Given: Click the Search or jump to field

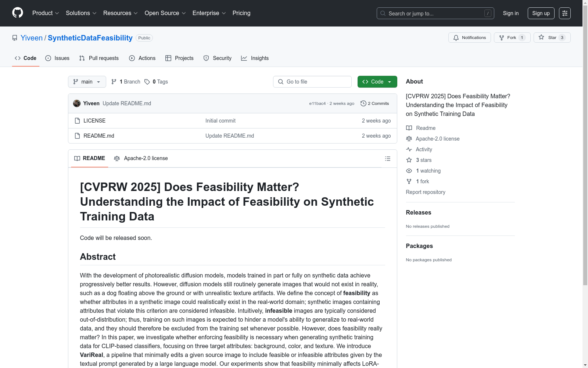Looking at the screenshot, I should (x=435, y=13).
